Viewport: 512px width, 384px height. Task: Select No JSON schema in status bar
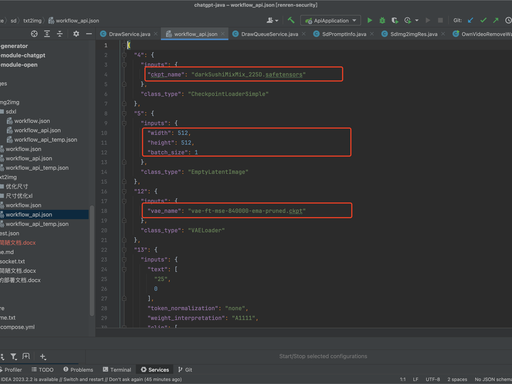[x=493, y=379]
